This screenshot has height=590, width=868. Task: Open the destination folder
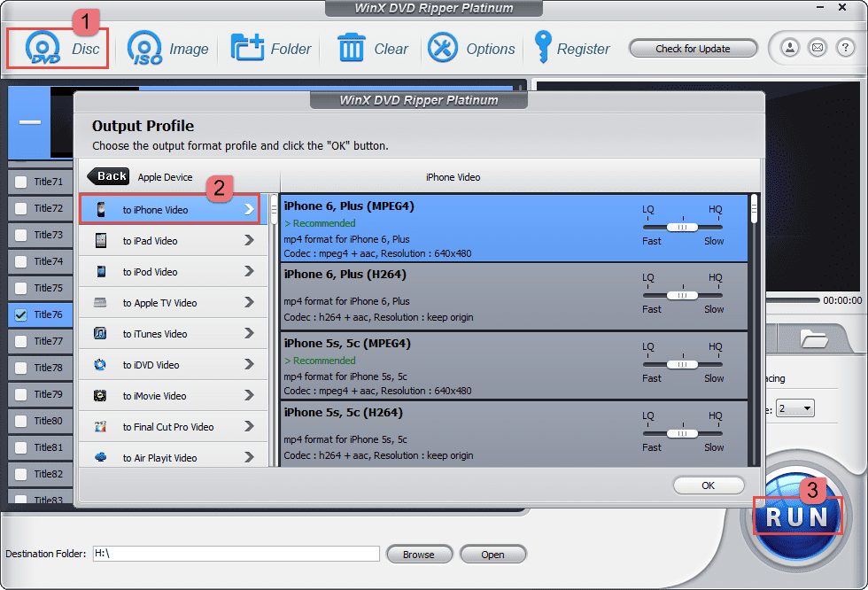[492, 554]
